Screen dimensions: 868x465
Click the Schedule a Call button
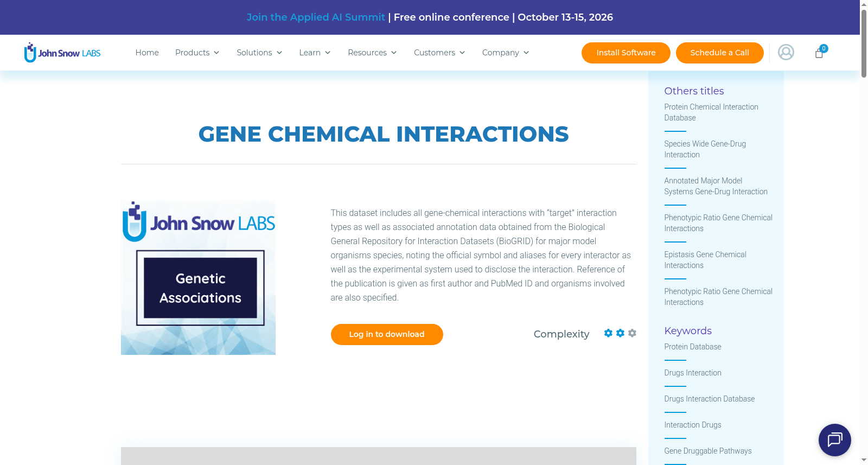coord(719,53)
